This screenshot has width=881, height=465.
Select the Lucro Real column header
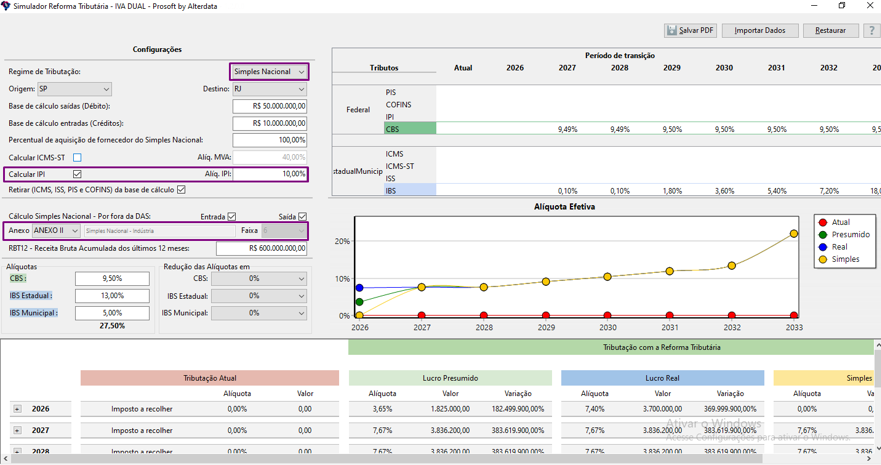pyautogui.click(x=662, y=378)
